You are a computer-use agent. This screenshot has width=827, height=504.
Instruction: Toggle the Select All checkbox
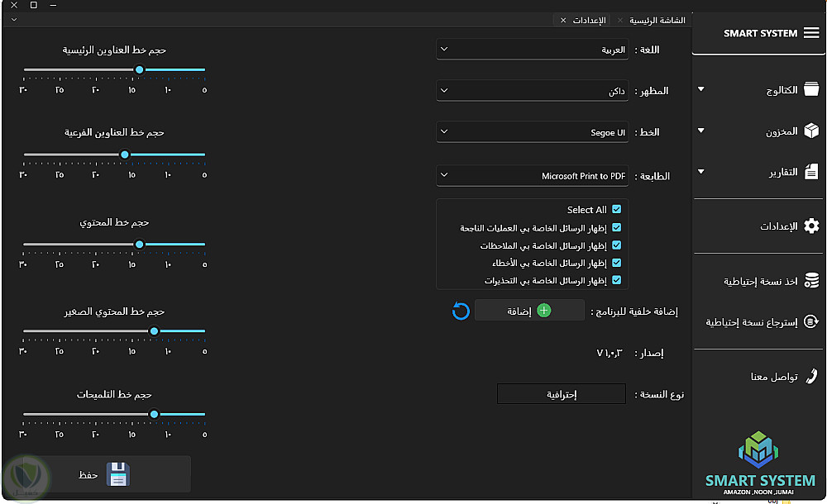[x=616, y=210]
